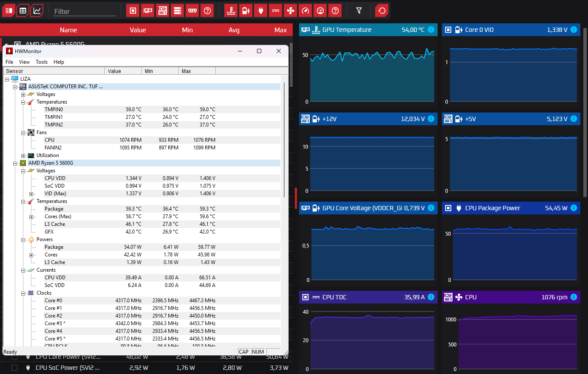Click the Avg column header

point(234,30)
